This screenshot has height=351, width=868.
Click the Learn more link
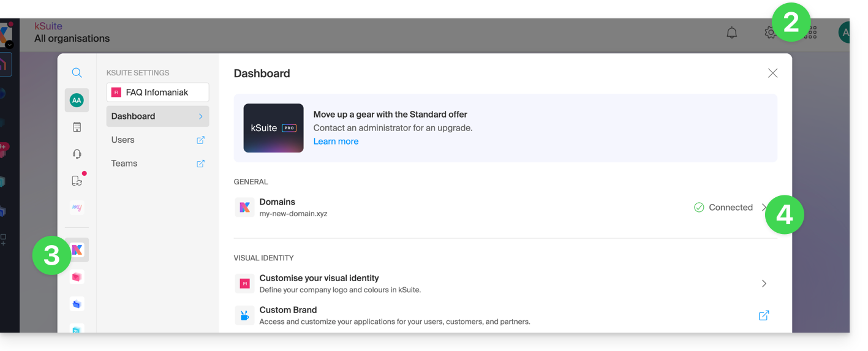point(336,142)
